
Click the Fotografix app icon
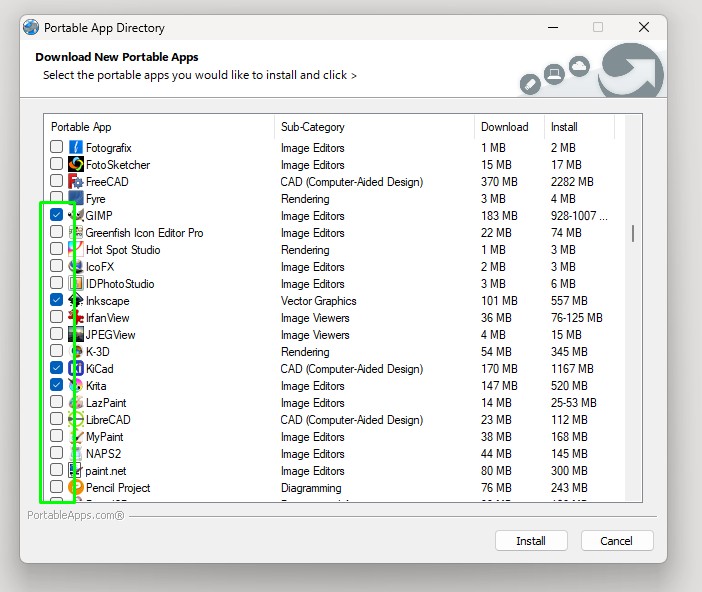pos(75,148)
